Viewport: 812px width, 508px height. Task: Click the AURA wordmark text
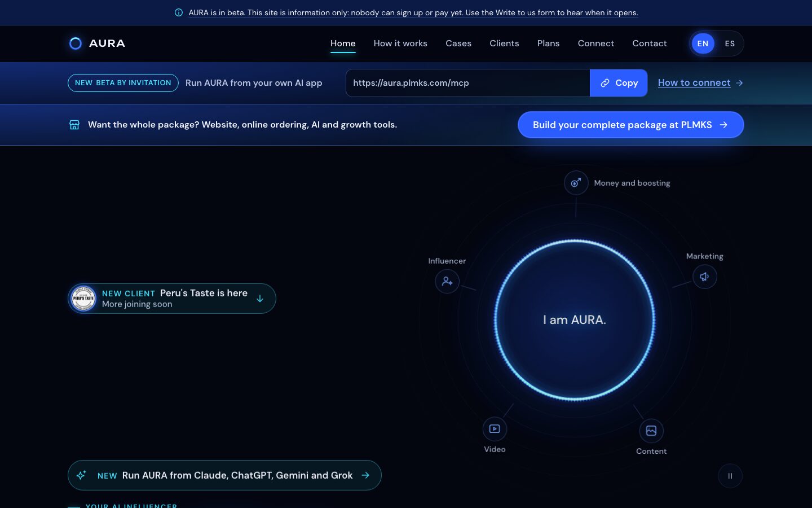(107, 43)
